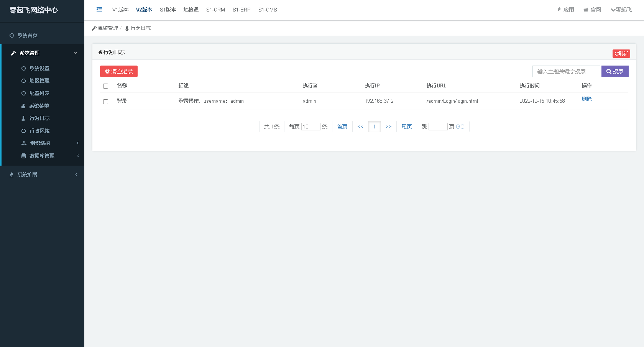Click GO in pagination

click(460, 127)
